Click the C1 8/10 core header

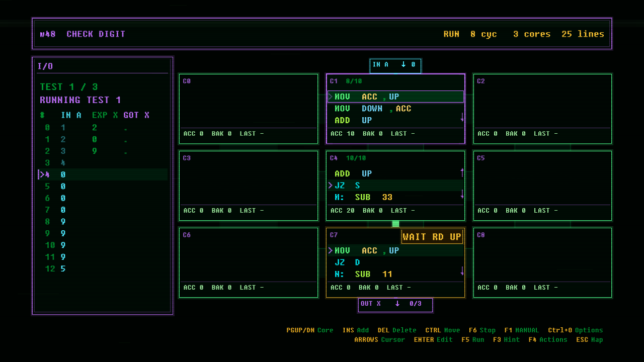click(x=346, y=81)
